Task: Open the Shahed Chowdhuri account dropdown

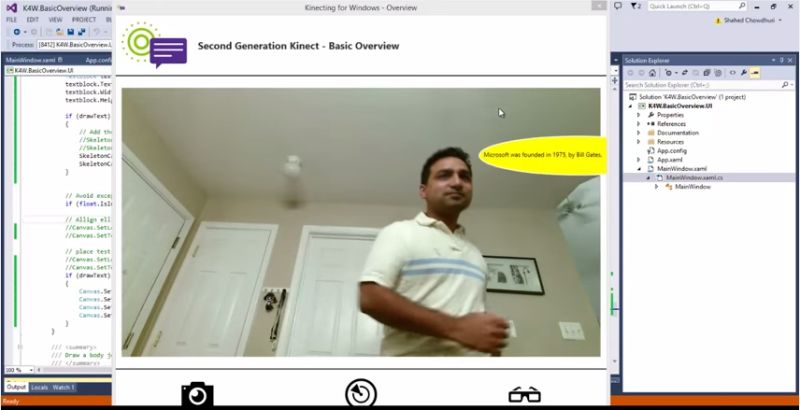Action: (x=749, y=20)
